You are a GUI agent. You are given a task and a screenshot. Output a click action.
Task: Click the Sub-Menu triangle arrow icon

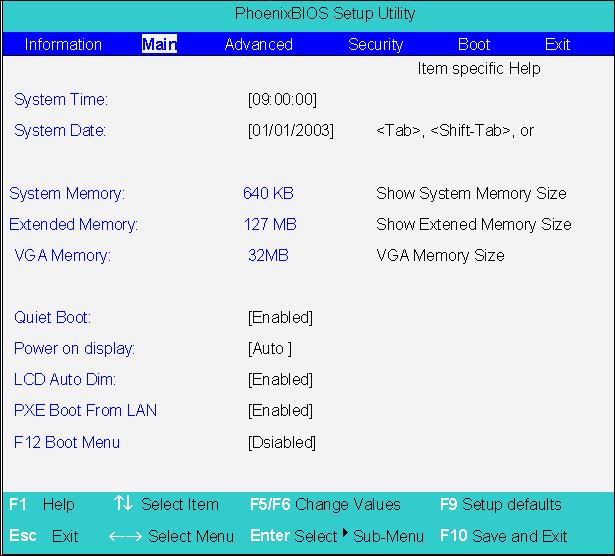[345, 533]
